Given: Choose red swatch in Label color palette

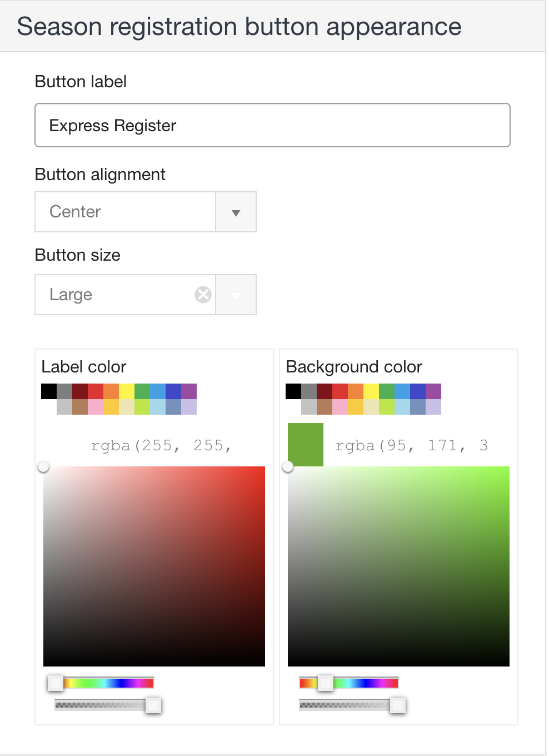Looking at the screenshot, I should (x=96, y=391).
